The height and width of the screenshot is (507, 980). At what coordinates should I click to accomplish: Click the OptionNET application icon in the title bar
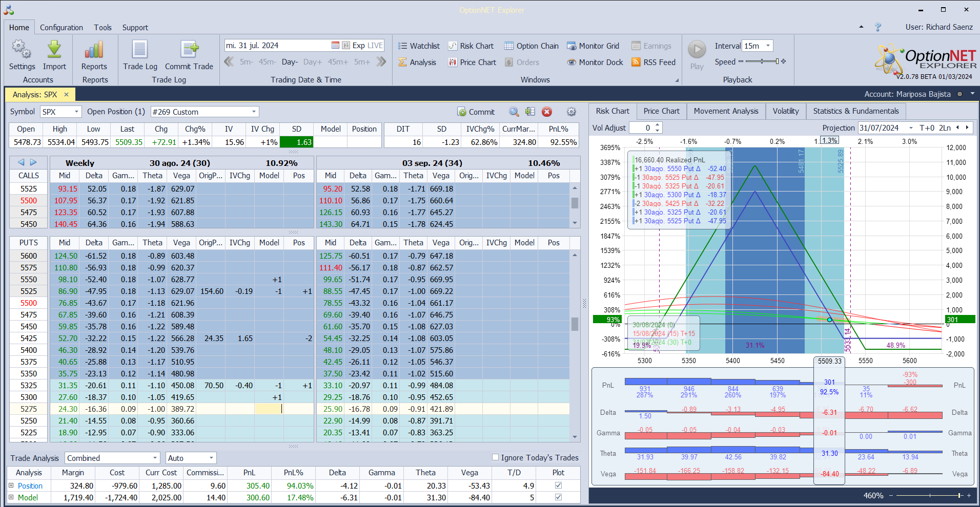[x=9, y=10]
